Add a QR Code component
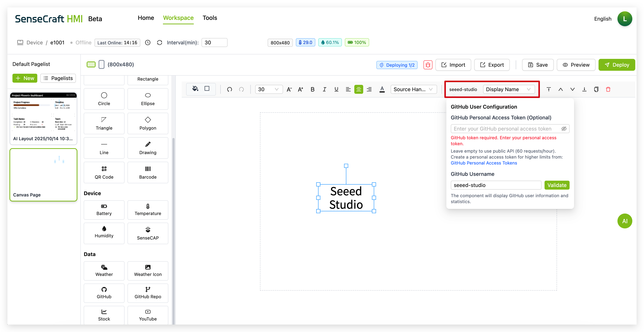The image size is (644, 332). 104,172
